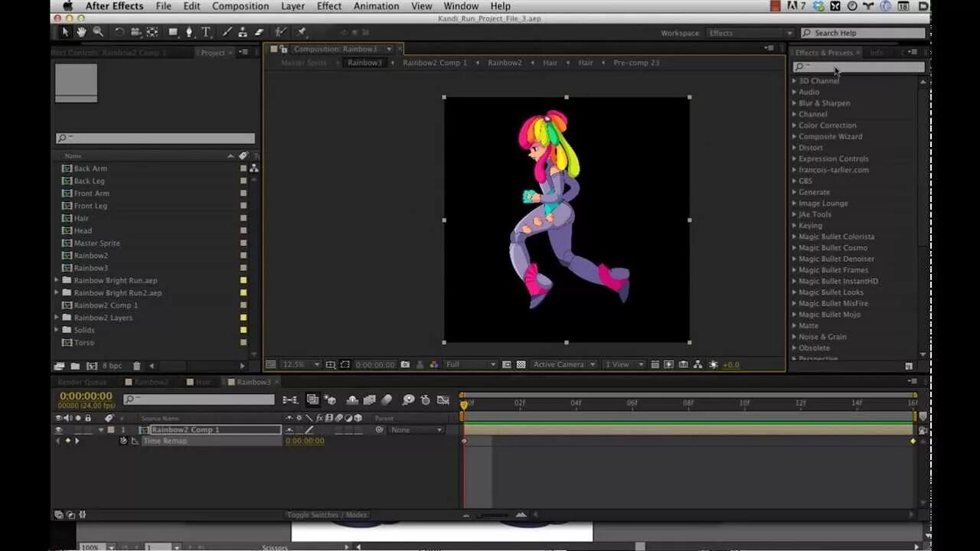Open the Full resolution dropdown
This screenshot has height=551, width=980.
[471, 364]
